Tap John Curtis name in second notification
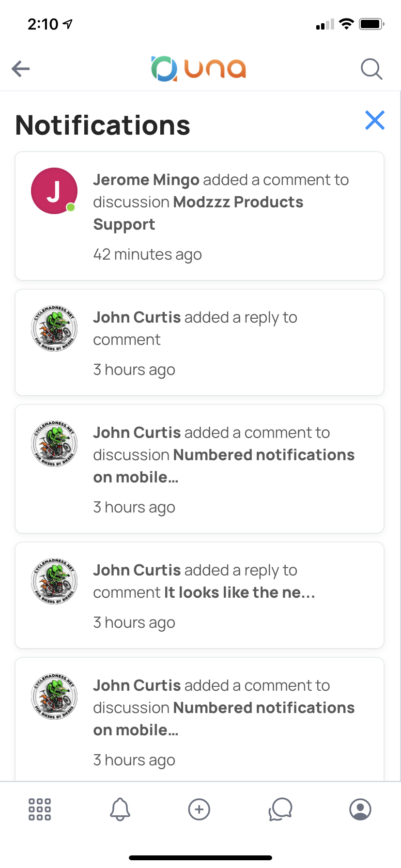 [x=137, y=317]
